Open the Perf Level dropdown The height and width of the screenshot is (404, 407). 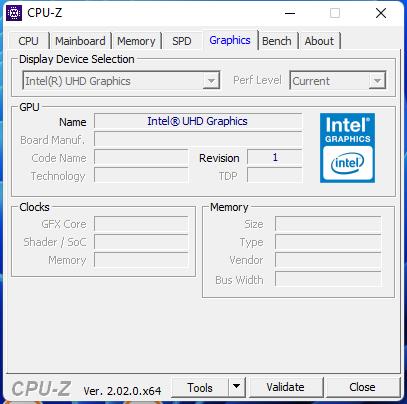(338, 81)
